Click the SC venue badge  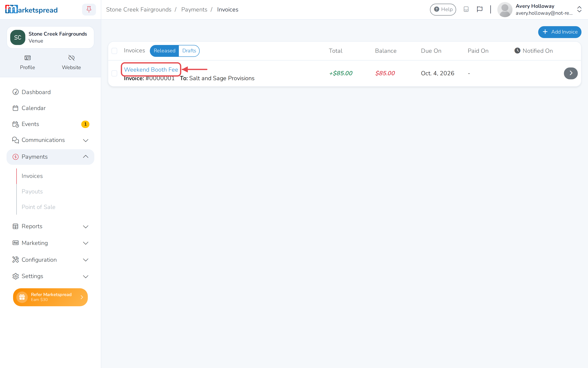(18, 37)
